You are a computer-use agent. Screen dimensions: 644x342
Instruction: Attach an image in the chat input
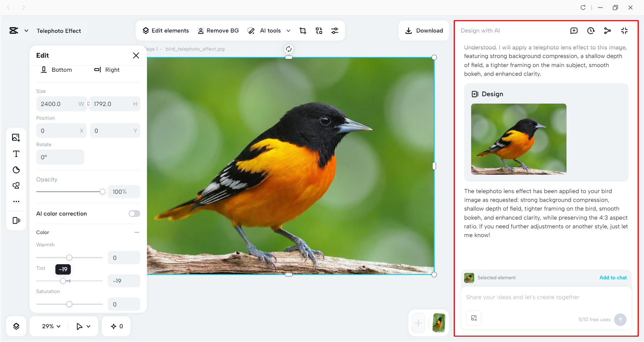click(x=474, y=318)
